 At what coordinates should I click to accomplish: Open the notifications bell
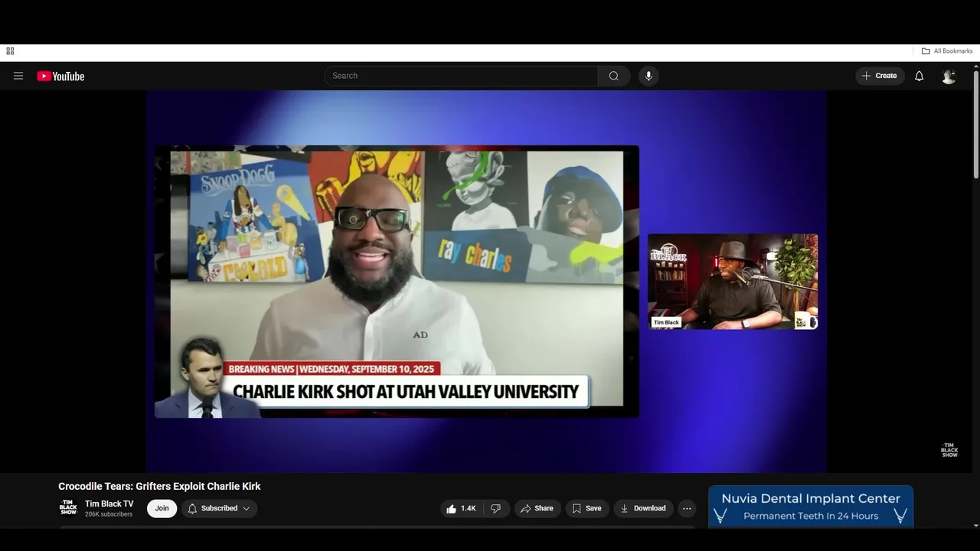click(919, 76)
